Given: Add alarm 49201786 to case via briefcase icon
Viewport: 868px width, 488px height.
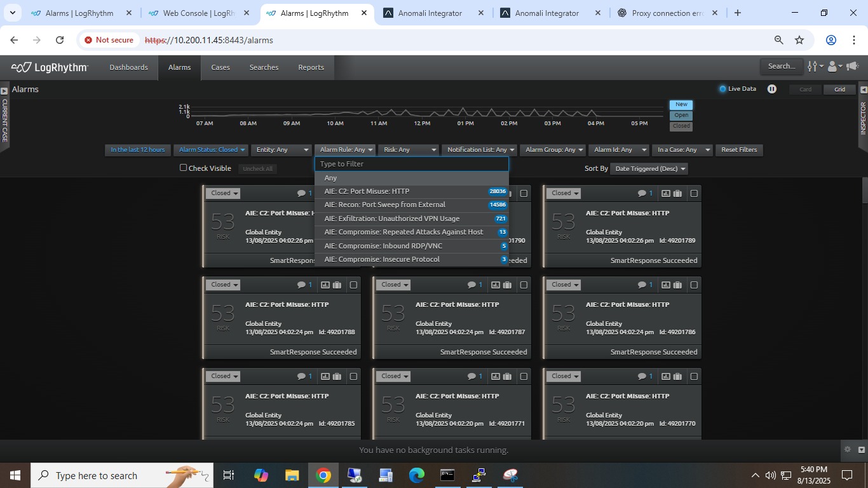Looking at the screenshot, I should click(x=677, y=285).
